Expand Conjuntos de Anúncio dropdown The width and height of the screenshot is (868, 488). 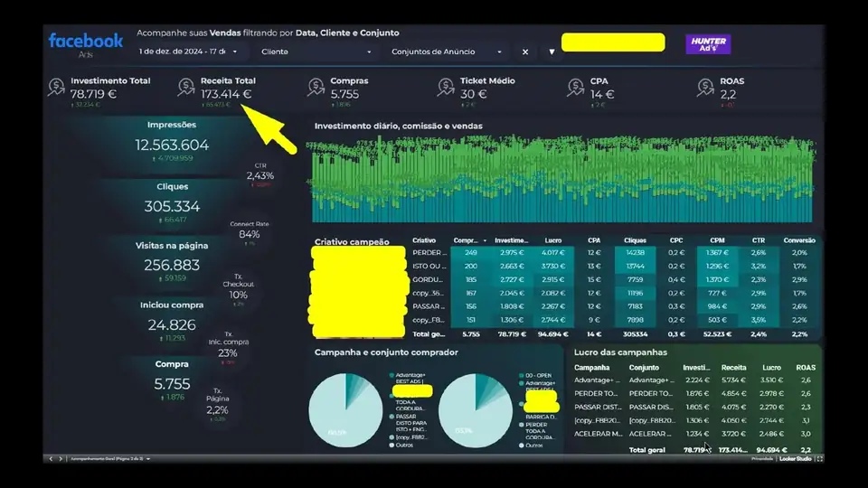[x=446, y=52]
